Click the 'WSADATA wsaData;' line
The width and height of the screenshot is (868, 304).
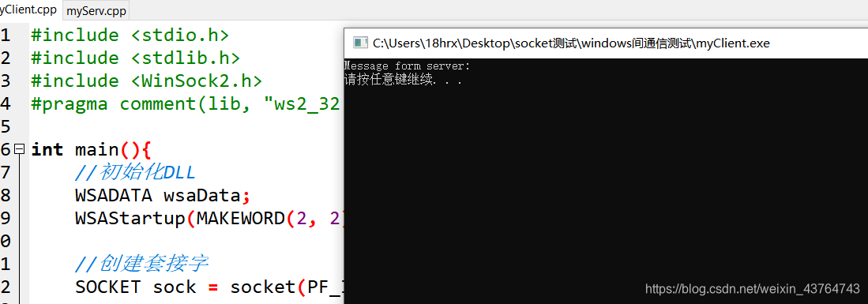tap(163, 196)
